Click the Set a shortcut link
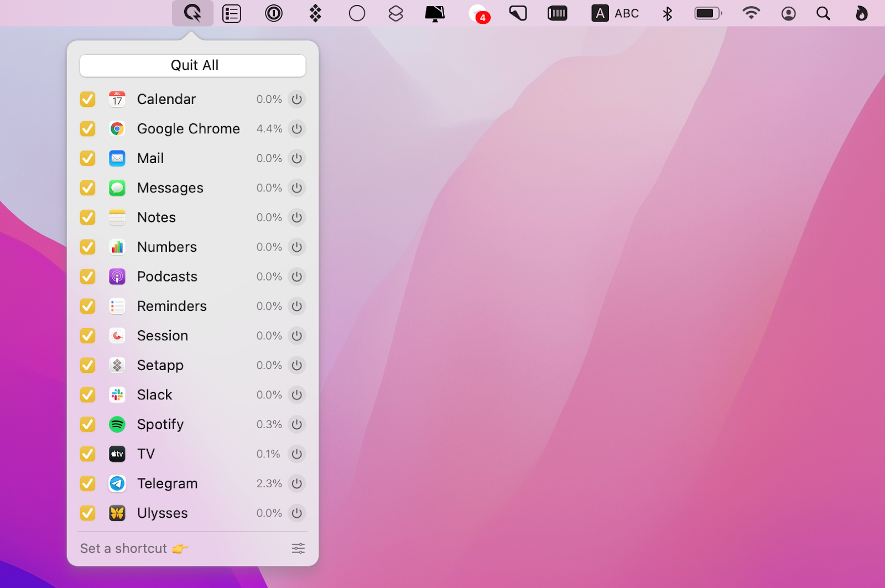The height and width of the screenshot is (588, 885). pyautogui.click(x=134, y=549)
